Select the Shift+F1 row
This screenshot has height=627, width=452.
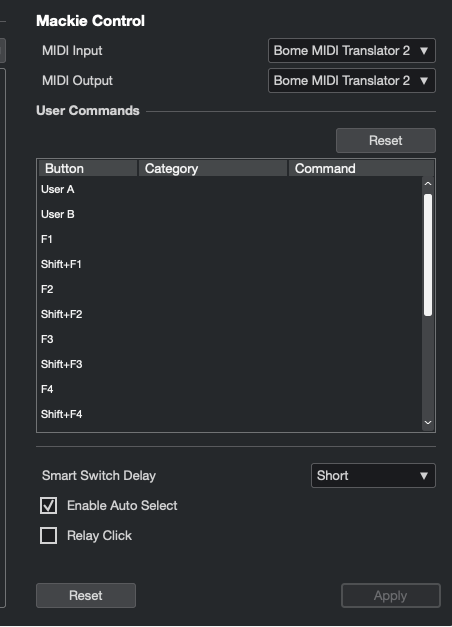(x=230, y=264)
